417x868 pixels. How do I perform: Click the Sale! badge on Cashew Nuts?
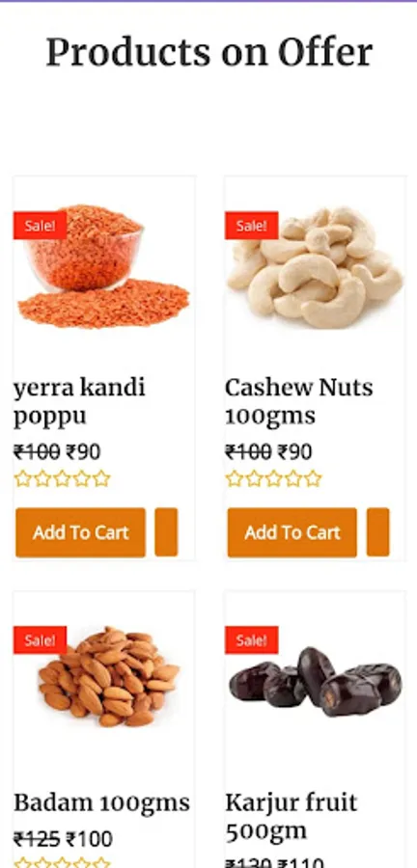click(251, 226)
